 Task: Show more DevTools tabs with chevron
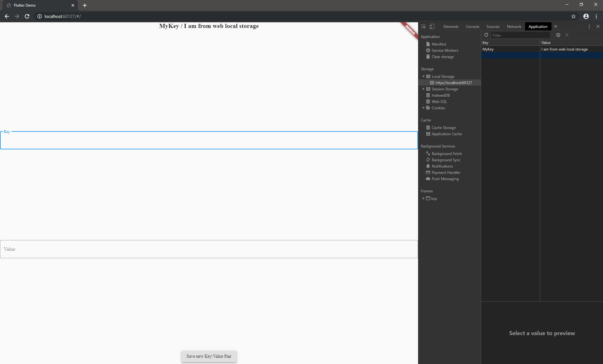point(556,27)
